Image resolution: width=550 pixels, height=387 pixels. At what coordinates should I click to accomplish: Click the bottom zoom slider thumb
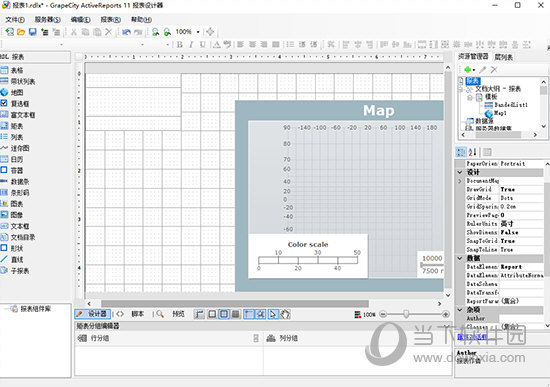[406, 314]
